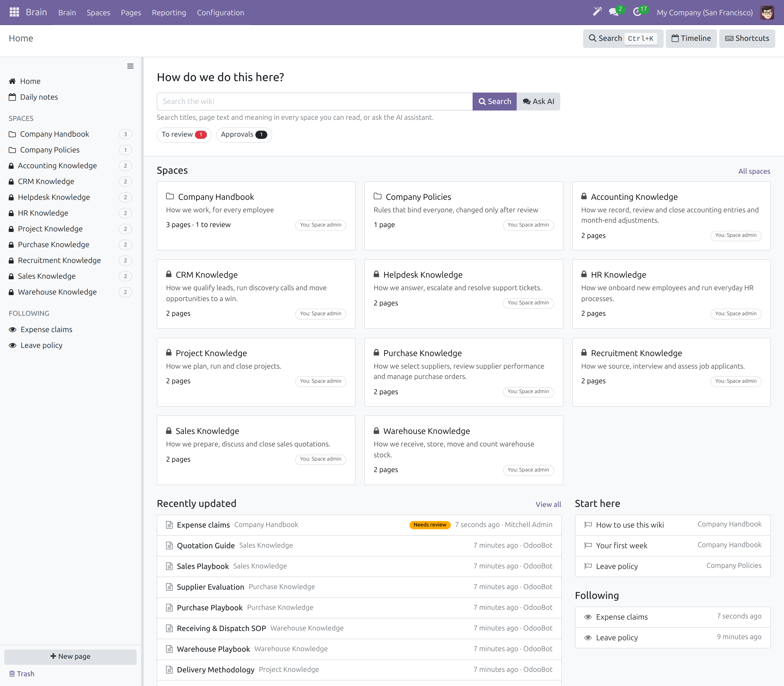
Task: Click the user avatar in top right
Action: (x=767, y=12)
